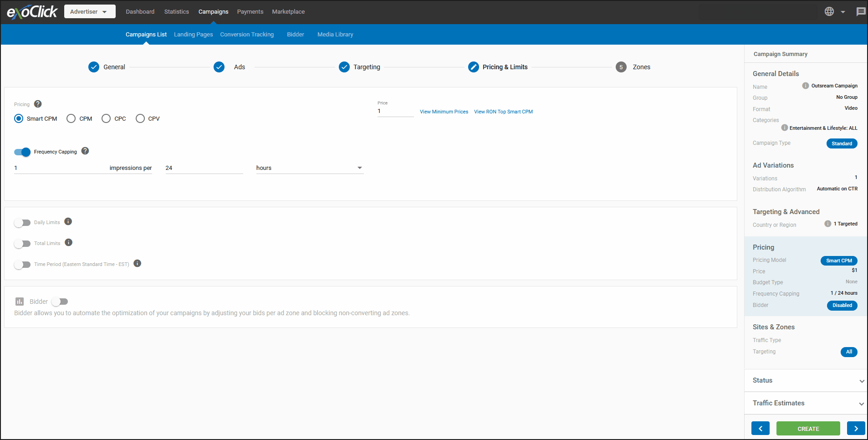Open the hours unit dropdown

309,168
